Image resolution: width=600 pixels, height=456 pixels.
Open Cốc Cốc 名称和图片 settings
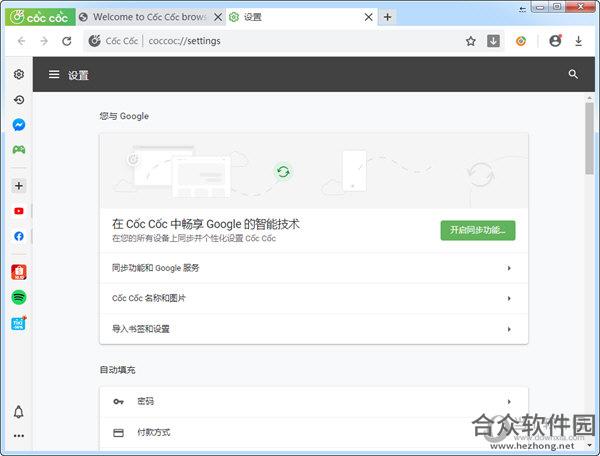(314, 298)
